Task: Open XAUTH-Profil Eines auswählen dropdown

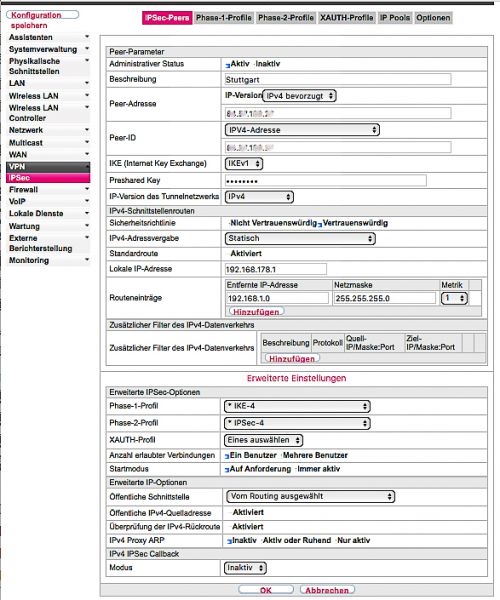Action: coord(263,440)
